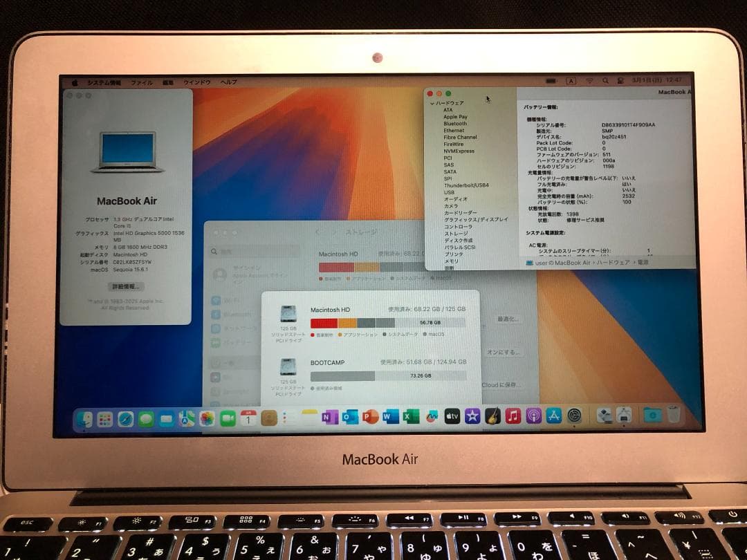Open Podcasts from the Dock
Image resolution: width=747 pixels, height=560 pixels.
(533, 416)
